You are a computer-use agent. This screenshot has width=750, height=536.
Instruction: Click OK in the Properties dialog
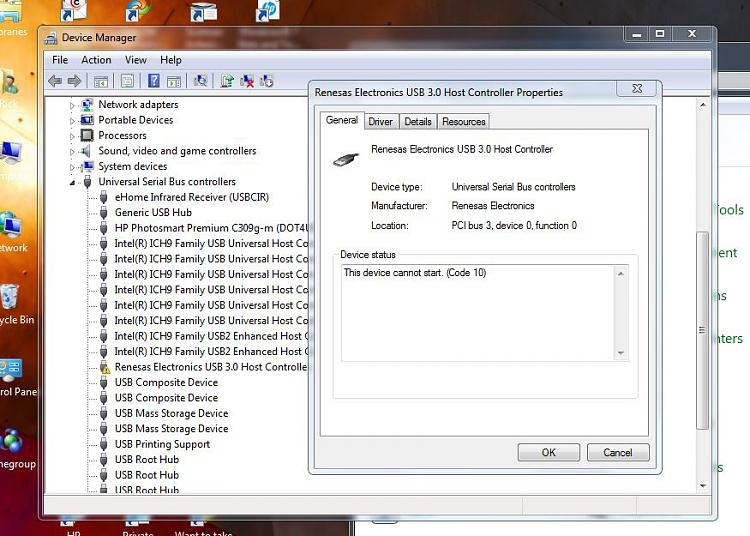pos(548,452)
